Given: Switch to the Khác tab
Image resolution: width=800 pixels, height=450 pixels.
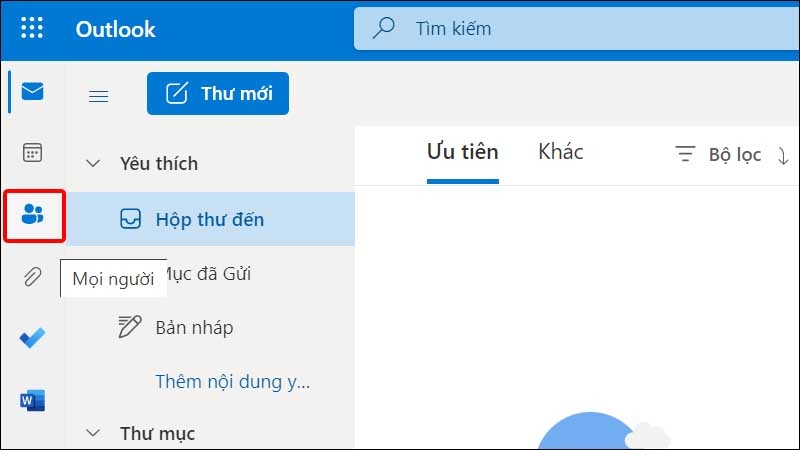Looking at the screenshot, I should pyautogui.click(x=561, y=152).
